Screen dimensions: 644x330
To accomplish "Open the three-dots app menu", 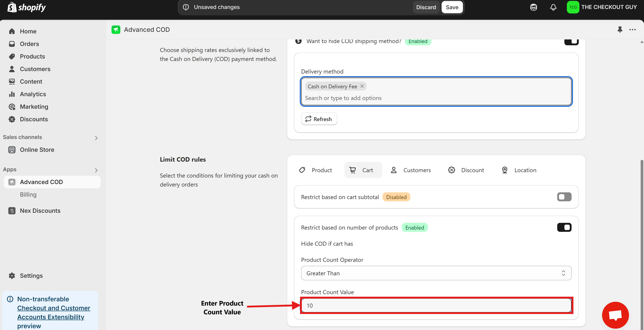I will [x=632, y=30].
